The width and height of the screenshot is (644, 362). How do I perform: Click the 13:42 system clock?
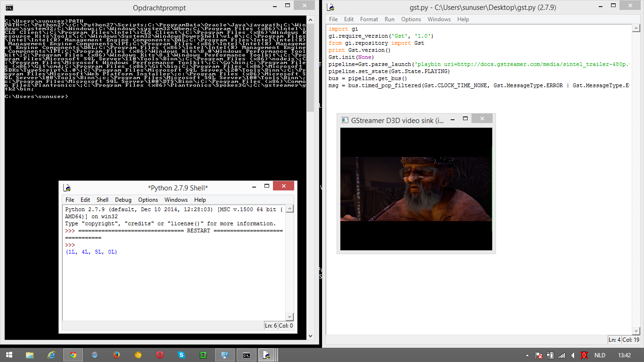[x=624, y=355]
